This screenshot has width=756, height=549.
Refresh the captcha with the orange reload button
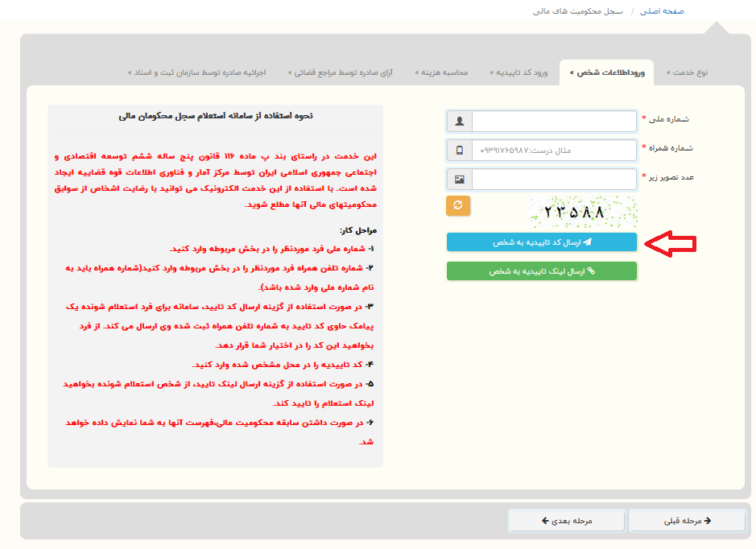click(458, 205)
